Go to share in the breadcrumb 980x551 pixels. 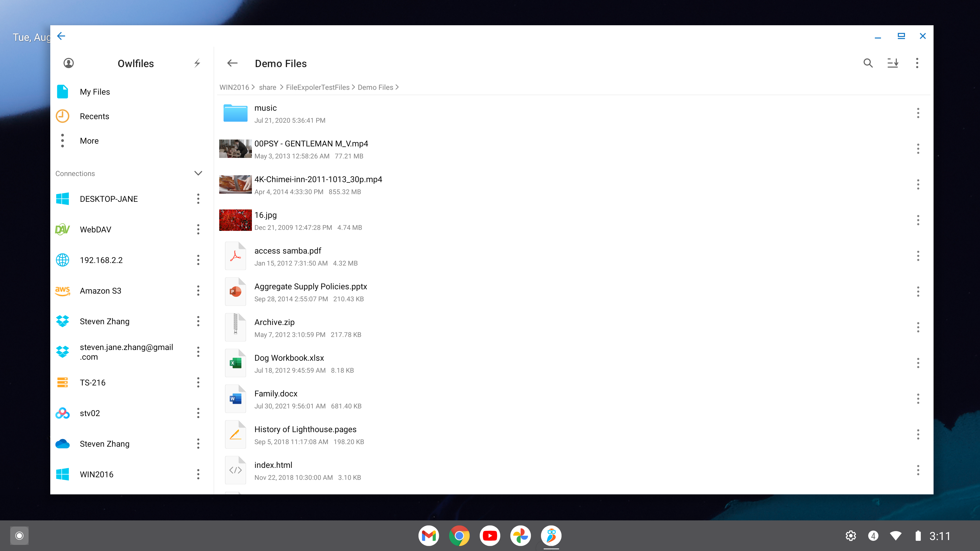point(267,87)
